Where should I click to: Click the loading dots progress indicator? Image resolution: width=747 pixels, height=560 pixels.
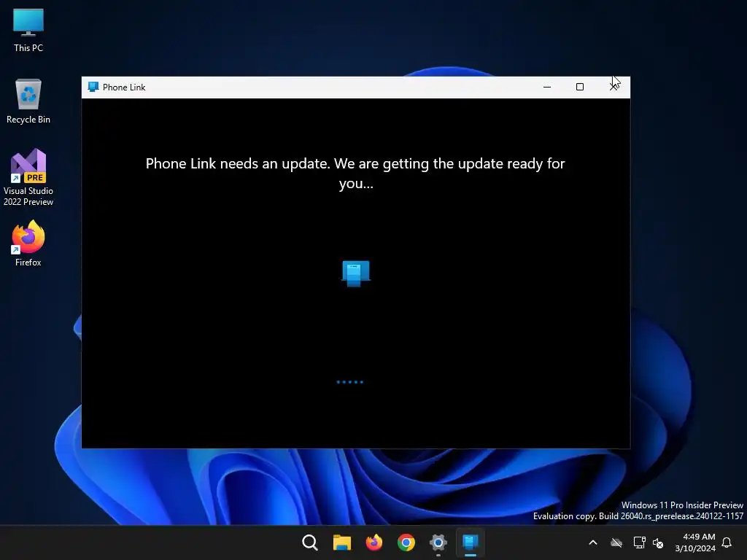tap(349, 382)
